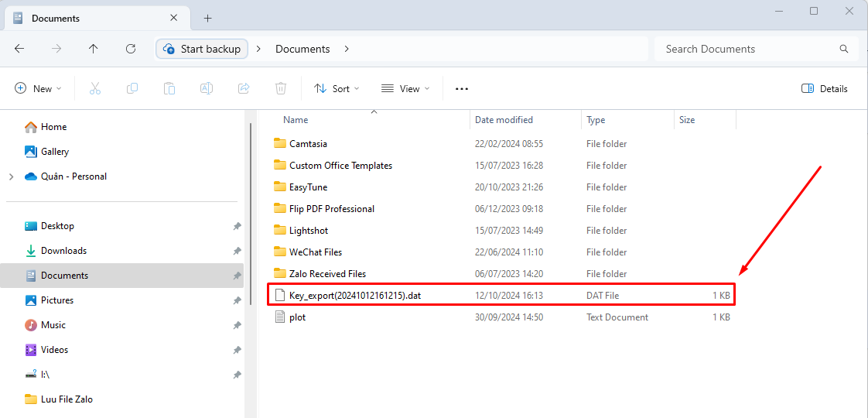The height and width of the screenshot is (418, 868).
Task: Sort by Date modified column
Action: 504,119
